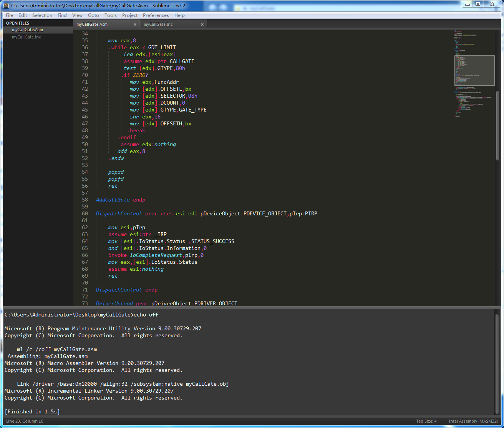Click the 'mov [edx].GTYPE,GATE_TYPE' line
Viewport: 504px width, 428px height.
[x=168, y=110]
